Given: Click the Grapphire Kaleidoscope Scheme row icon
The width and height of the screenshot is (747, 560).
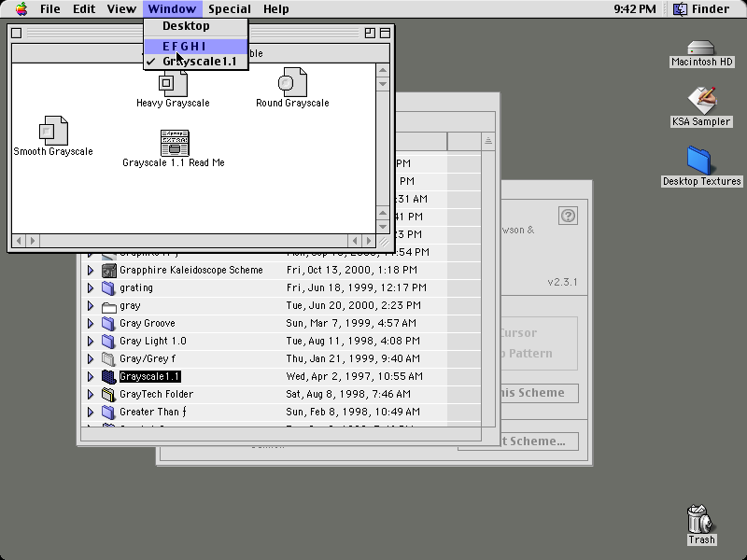Looking at the screenshot, I should point(109,271).
